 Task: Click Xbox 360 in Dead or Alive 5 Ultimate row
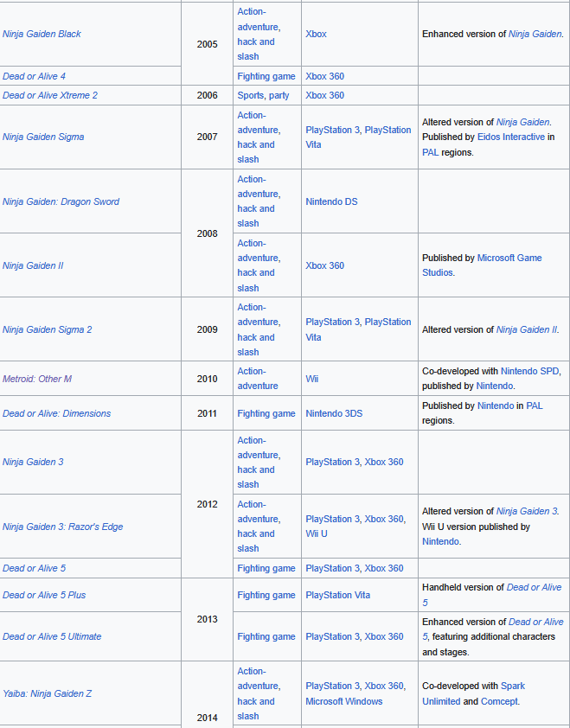(x=384, y=636)
